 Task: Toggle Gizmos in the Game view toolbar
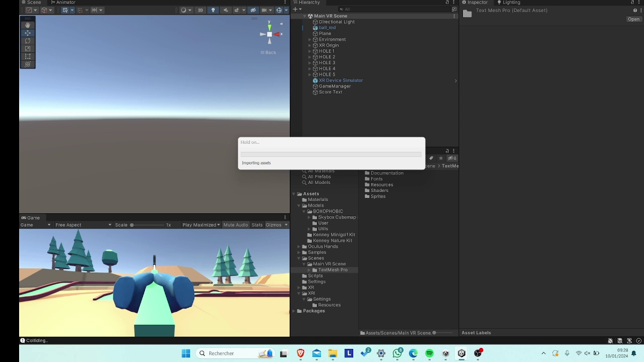click(273, 225)
